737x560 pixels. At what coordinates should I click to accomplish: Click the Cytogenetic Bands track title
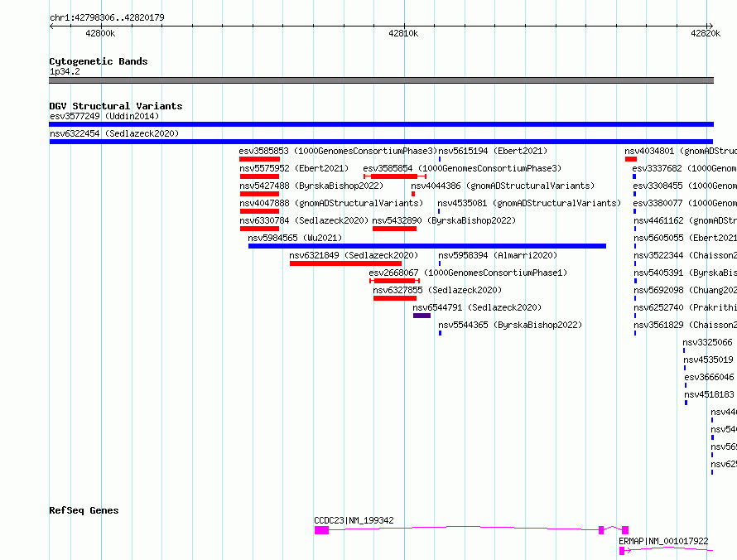(x=99, y=61)
